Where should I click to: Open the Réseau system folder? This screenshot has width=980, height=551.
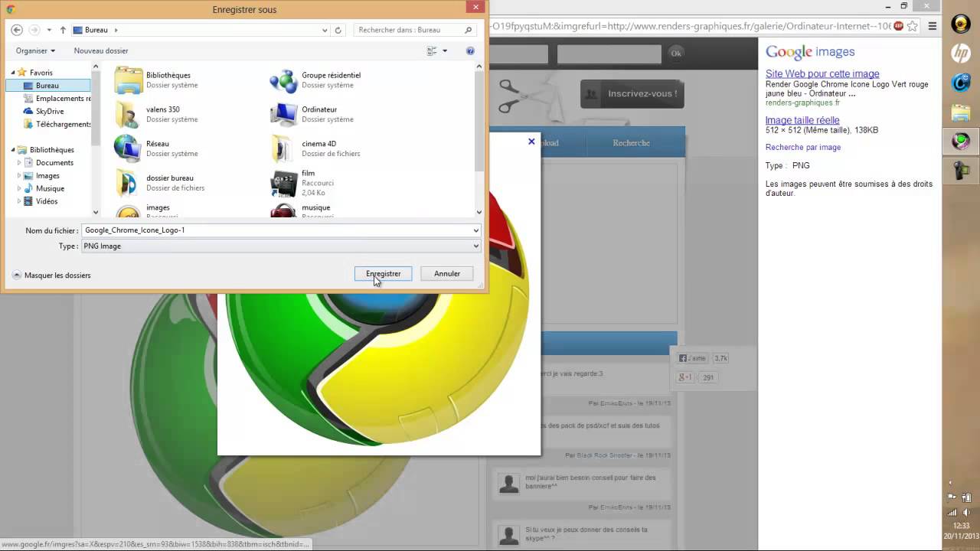(156, 148)
